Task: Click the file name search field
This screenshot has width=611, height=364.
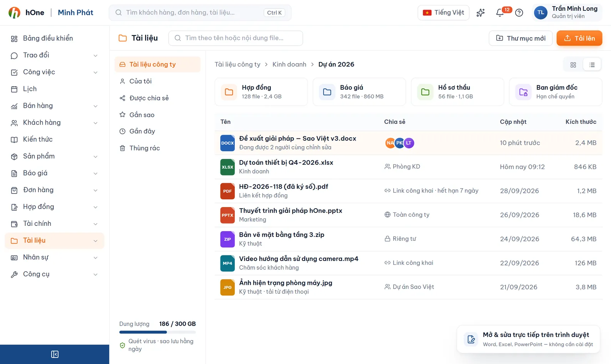Action: [x=235, y=38]
